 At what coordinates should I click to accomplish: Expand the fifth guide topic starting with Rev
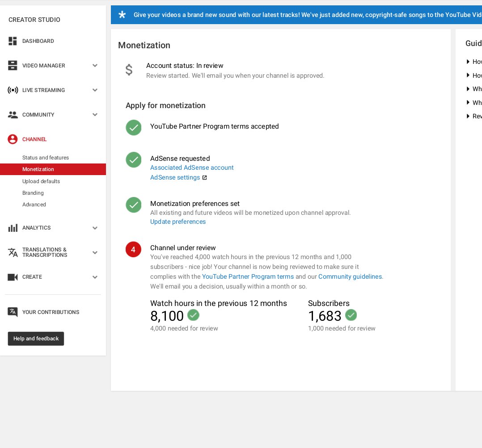[x=468, y=116]
